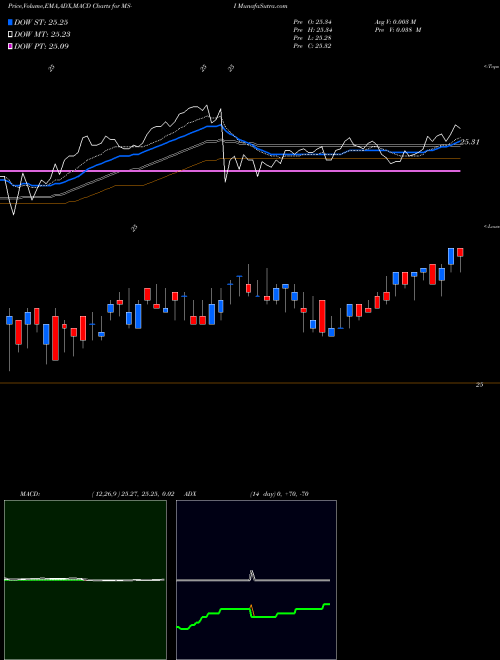This screenshot has height=660, width=500.
Task: Click the Pre L: 25.28 value
Action: (x=312, y=38)
